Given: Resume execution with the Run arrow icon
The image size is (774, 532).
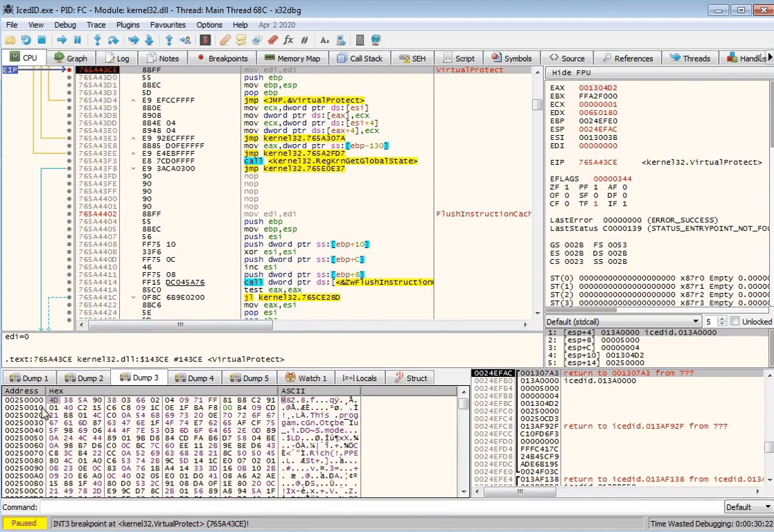Looking at the screenshot, I should pyautogui.click(x=62, y=39).
